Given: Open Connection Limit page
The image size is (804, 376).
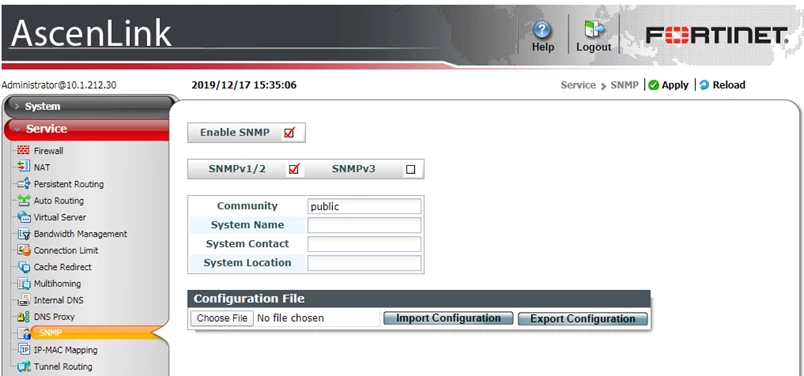Looking at the screenshot, I should point(66,250).
